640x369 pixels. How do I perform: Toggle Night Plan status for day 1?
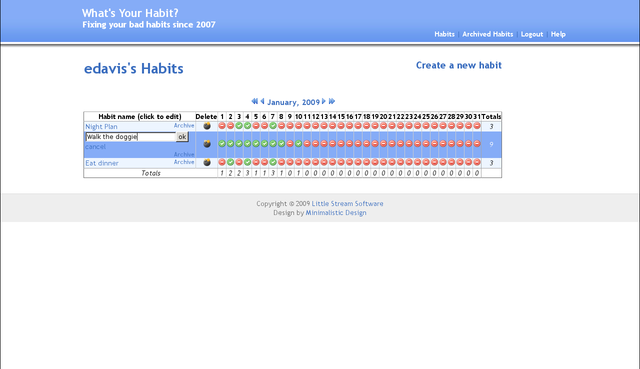point(222,126)
